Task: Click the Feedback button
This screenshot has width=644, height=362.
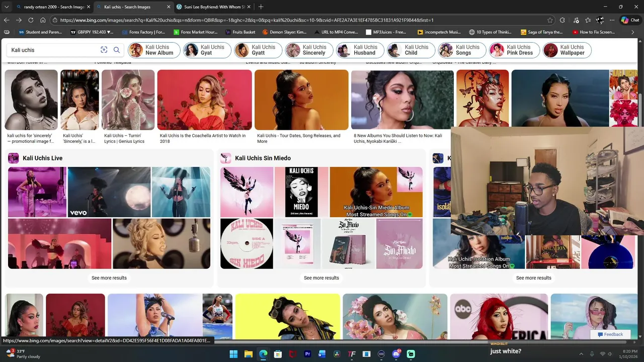Action: (x=610, y=334)
